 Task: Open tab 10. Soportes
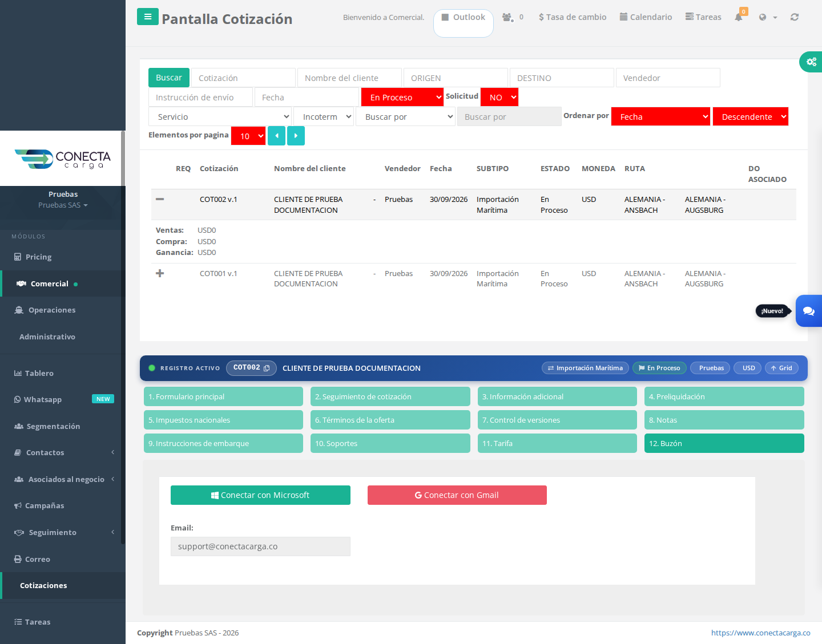click(390, 443)
